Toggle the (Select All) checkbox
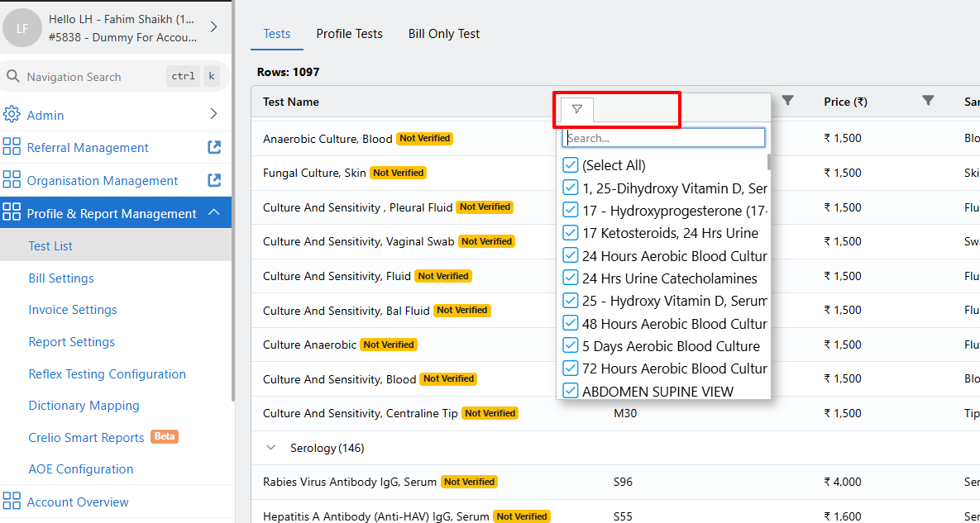The width and height of the screenshot is (980, 523). (x=570, y=165)
